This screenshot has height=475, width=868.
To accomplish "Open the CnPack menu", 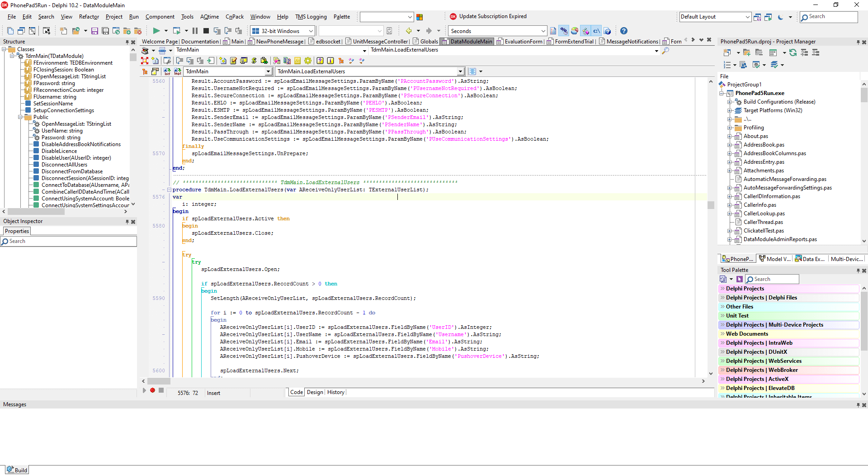I will 235,17.
